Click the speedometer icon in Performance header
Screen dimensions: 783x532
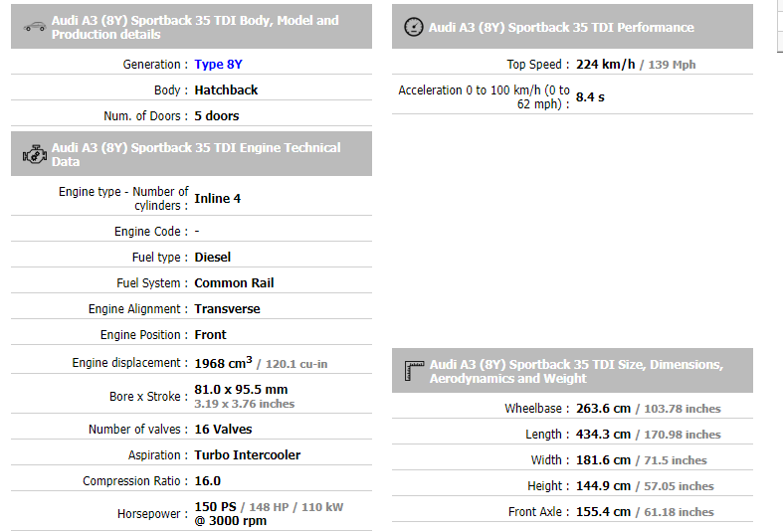coord(414,27)
